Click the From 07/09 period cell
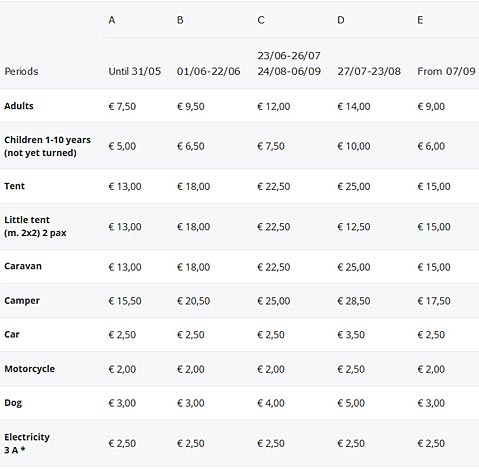 pyautogui.click(x=446, y=71)
